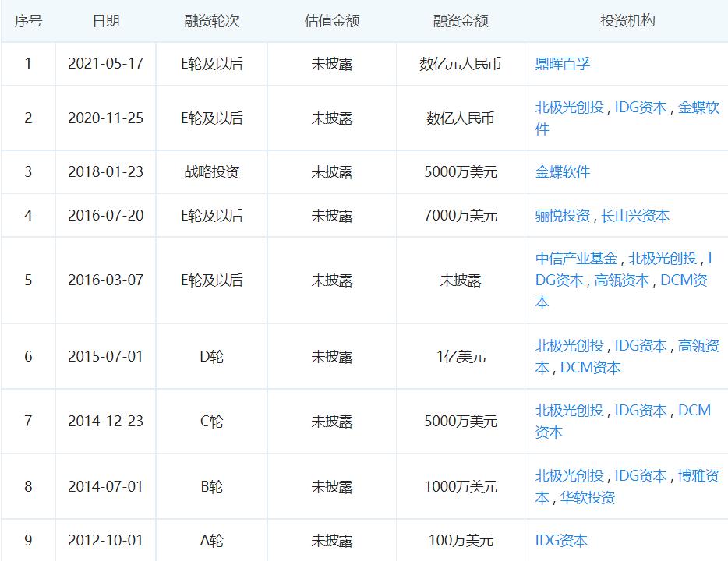This screenshot has width=728, height=561.
Task: Click E轮及以后 in the 2016-07-20 row
Action: pos(212,216)
